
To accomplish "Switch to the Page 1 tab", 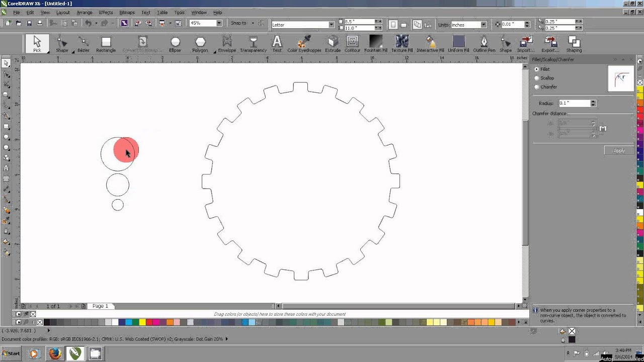I will pos(100,306).
